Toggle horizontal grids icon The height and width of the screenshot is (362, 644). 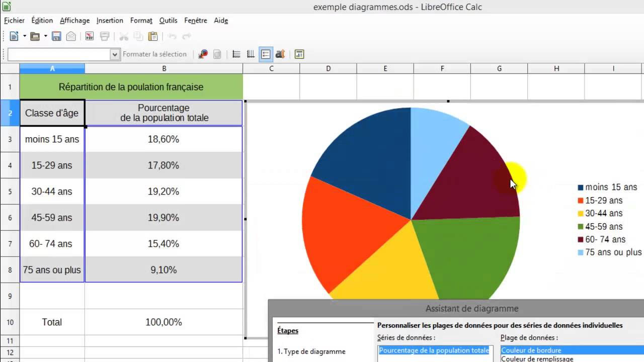click(236, 54)
